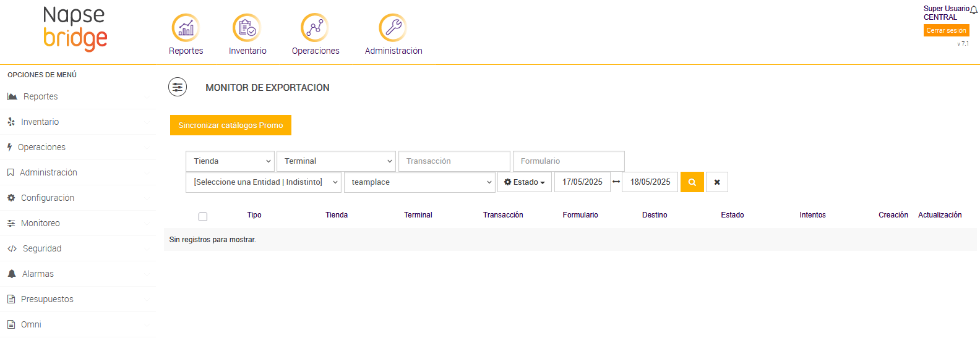The image size is (980, 346).
Task: Open the Terminal dropdown
Action: pos(336,161)
